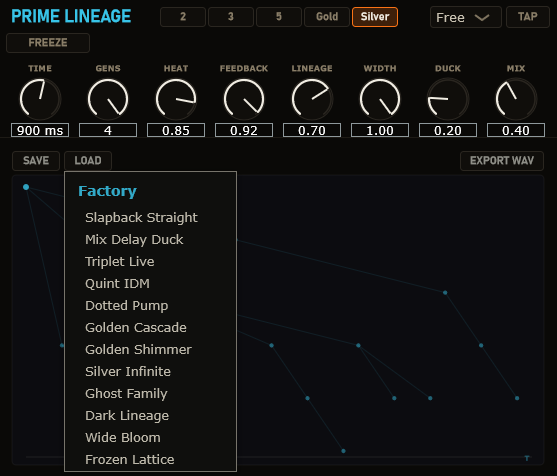The image size is (557, 476).
Task: Click the MIX value field showing 0.40
Action: [516, 130]
